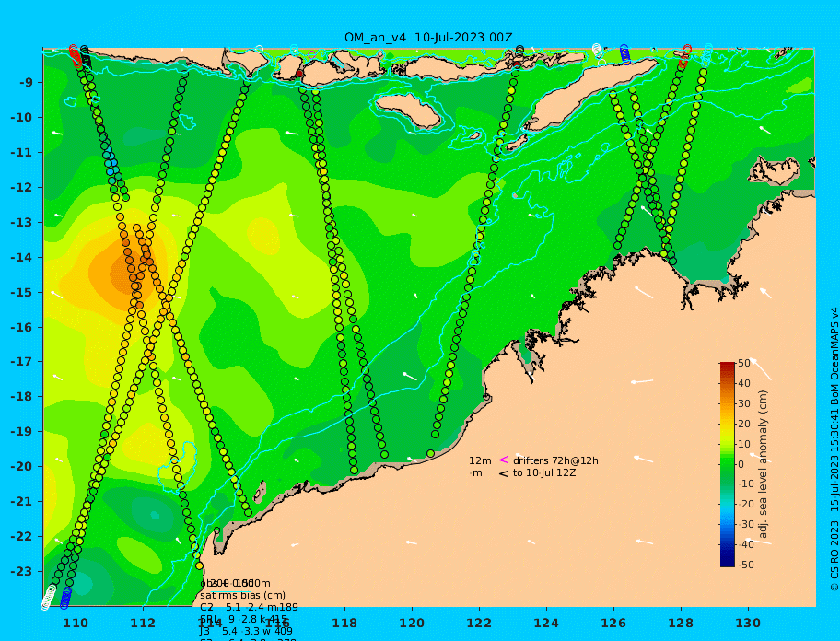Click latitude axis label -16
The height and width of the screenshot is (641, 840).
(x=22, y=327)
